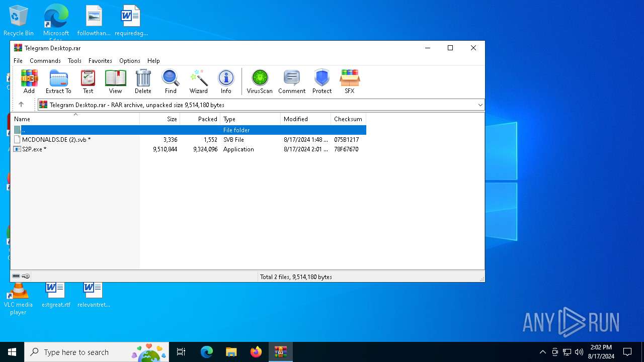Open File Explorer from taskbar
644x362 pixels.
coord(231,352)
